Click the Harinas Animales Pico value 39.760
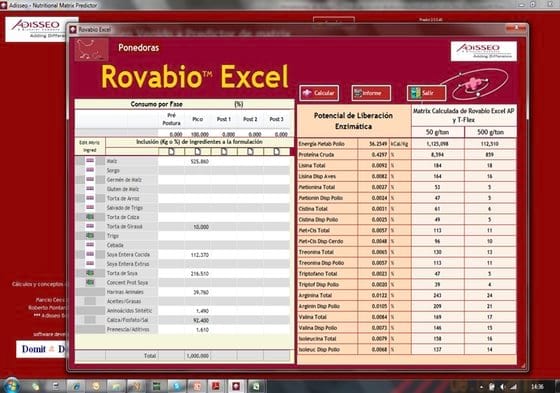Image resolution: width=560 pixels, height=393 pixels. [198, 292]
